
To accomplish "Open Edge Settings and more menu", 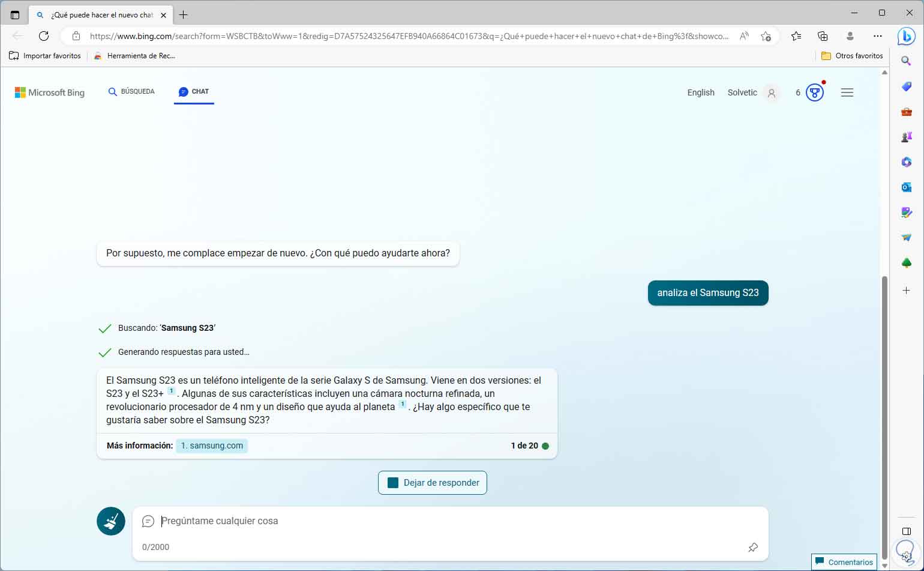I will pos(878,36).
